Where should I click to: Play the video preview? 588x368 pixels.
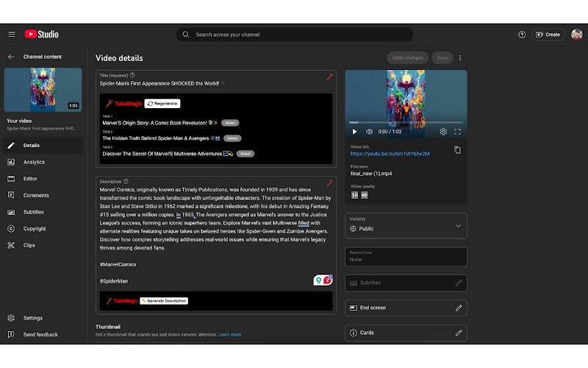click(354, 132)
